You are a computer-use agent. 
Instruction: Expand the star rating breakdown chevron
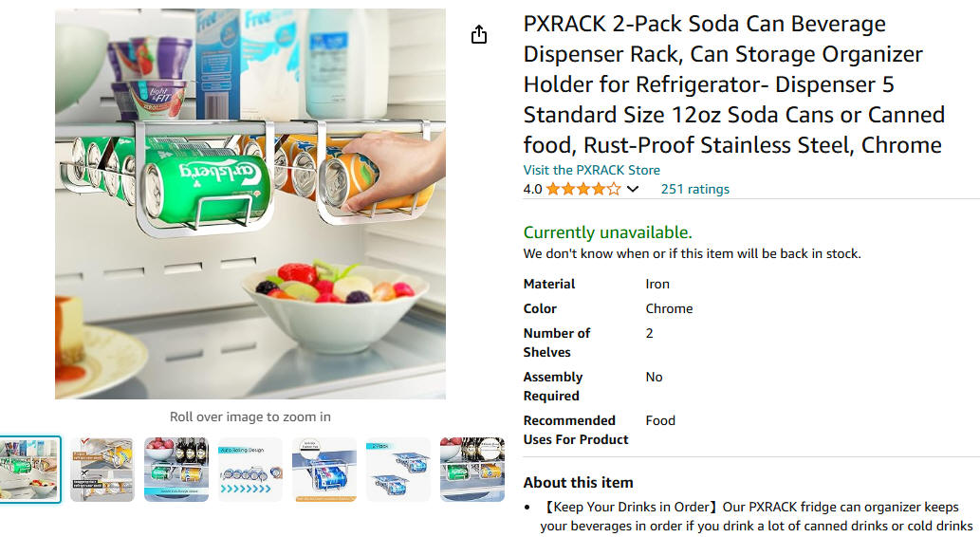[x=633, y=189]
